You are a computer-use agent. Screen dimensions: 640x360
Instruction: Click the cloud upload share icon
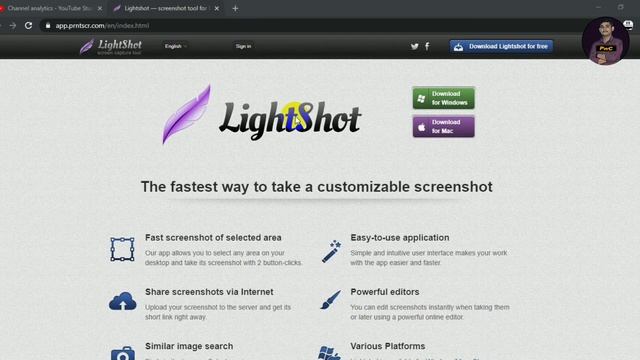(x=122, y=301)
